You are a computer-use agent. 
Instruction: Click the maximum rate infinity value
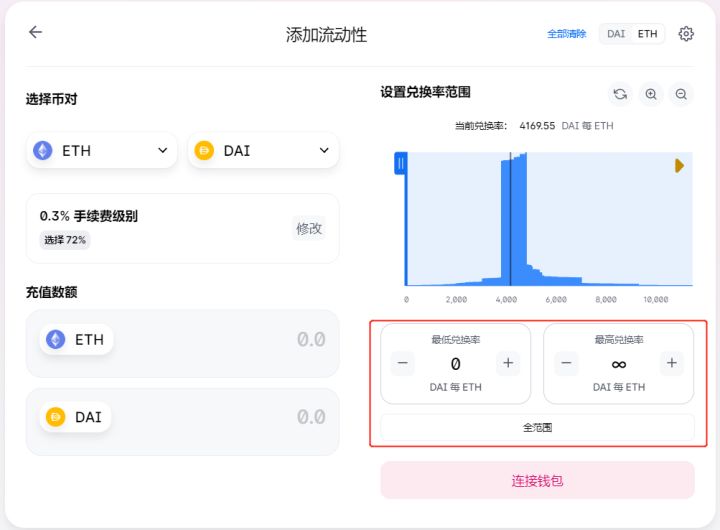point(619,365)
